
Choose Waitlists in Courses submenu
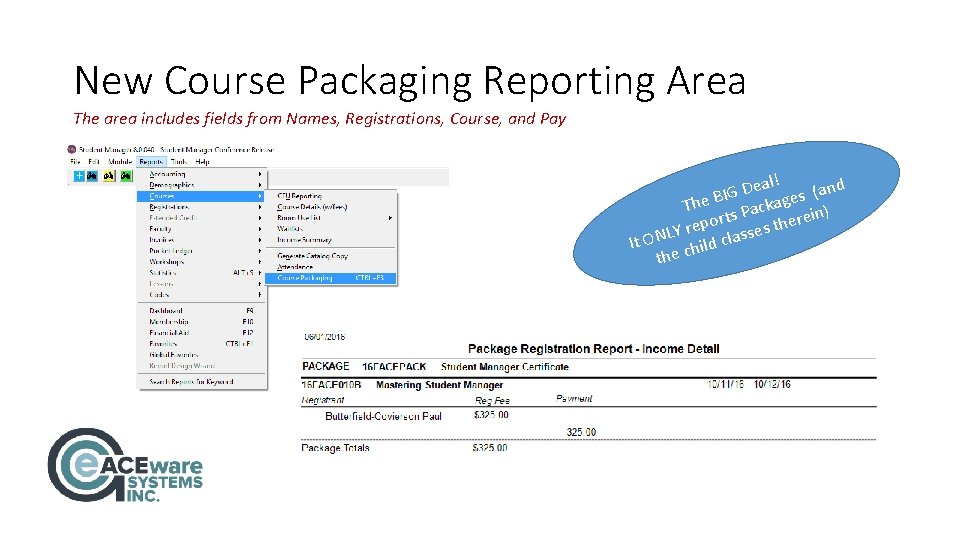(x=290, y=229)
